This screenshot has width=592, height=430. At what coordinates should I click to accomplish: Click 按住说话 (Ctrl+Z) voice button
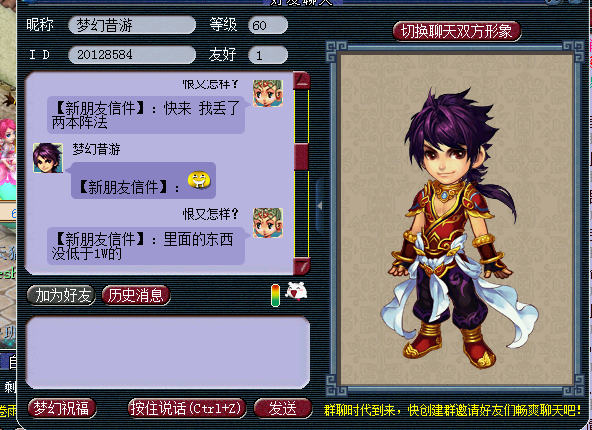(x=187, y=408)
